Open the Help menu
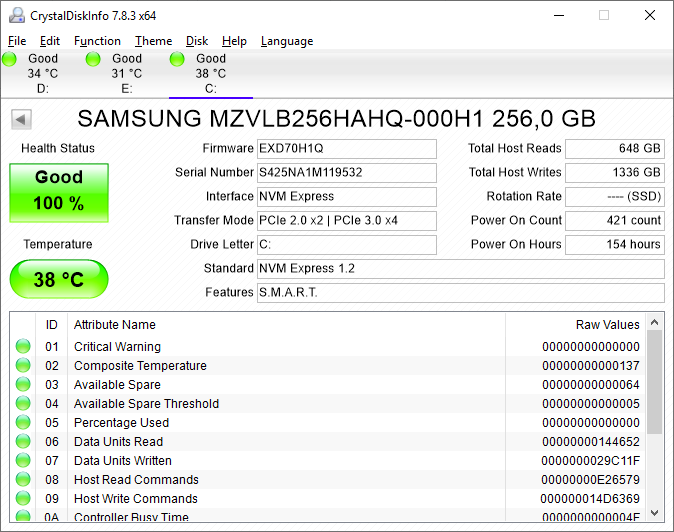Image resolution: width=674 pixels, height=532 pixels. [234, 41]
